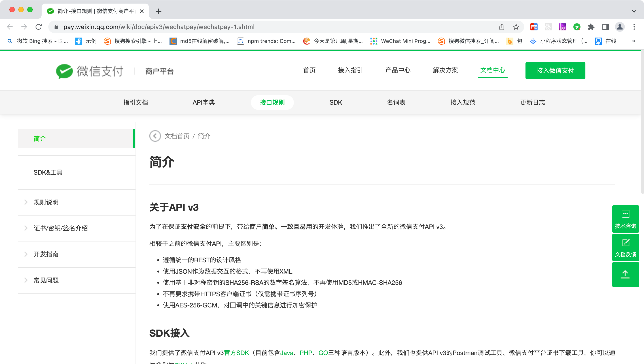Screen dimensions: 644x364
Task: Expand the 开发指南 sidebar section
Action: (x=46, y=254)
